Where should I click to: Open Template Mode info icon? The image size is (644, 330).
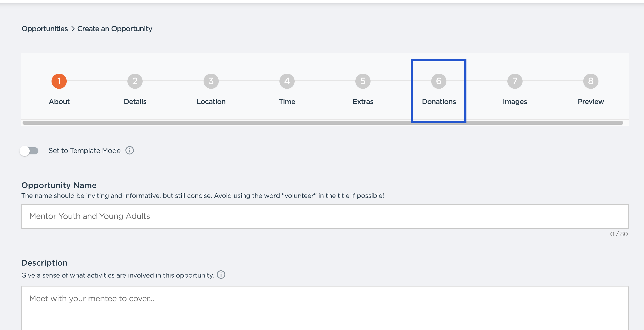129,150
